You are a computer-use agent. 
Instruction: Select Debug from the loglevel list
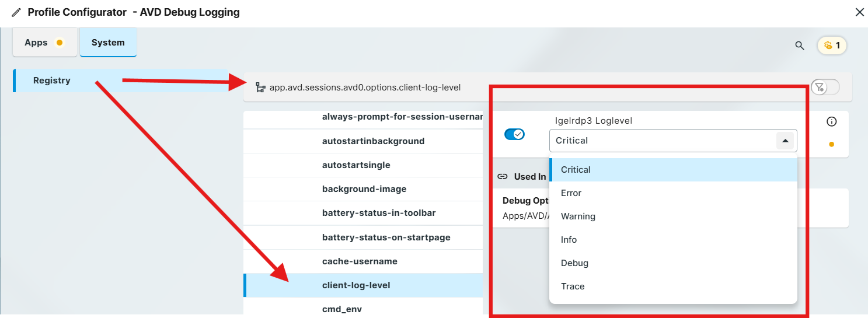click(574, 263)
